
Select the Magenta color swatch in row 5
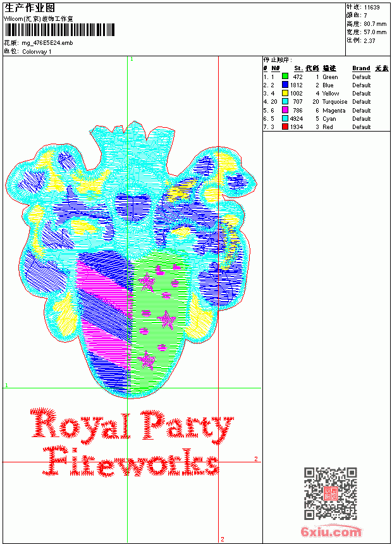285,109
